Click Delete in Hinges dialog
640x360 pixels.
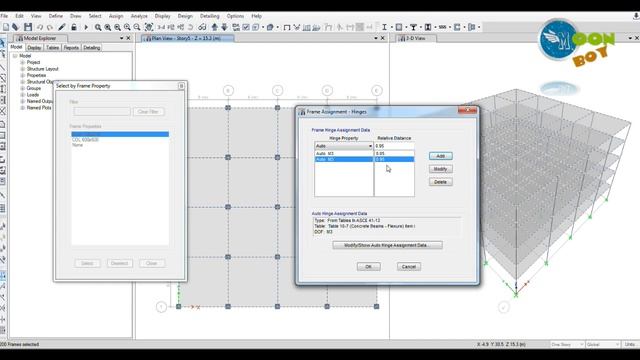440,182
